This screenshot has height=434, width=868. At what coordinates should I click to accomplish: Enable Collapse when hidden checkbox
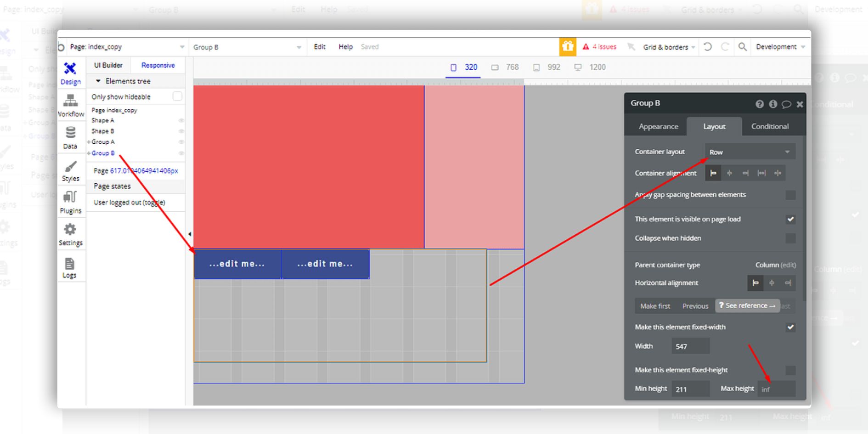pyautogui.click(x=790, y=238)
